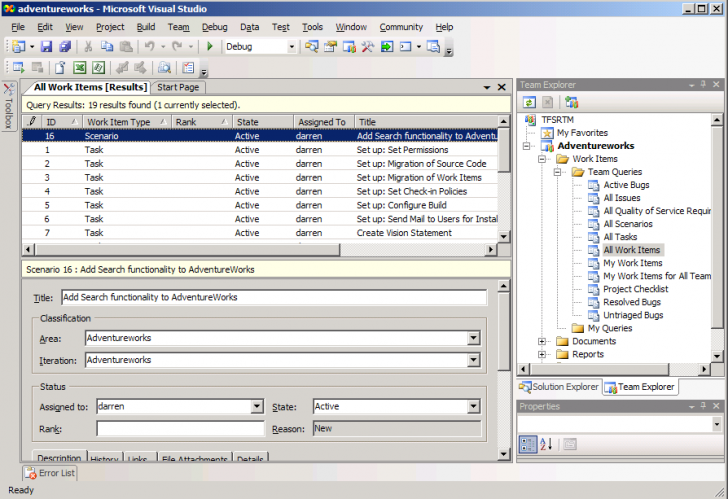Open the Community menu

[x=401, y=27]
